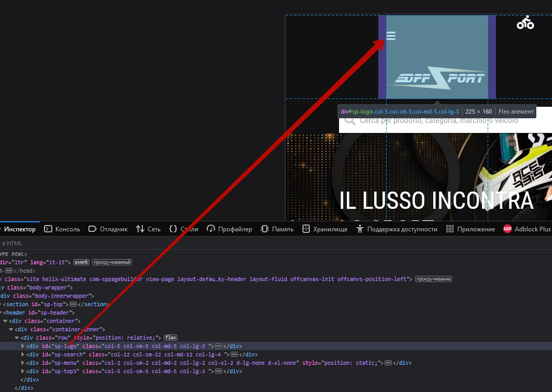Screen dimensions: 552x392
Task: Click the product search input field
Action: coord(450,121)
